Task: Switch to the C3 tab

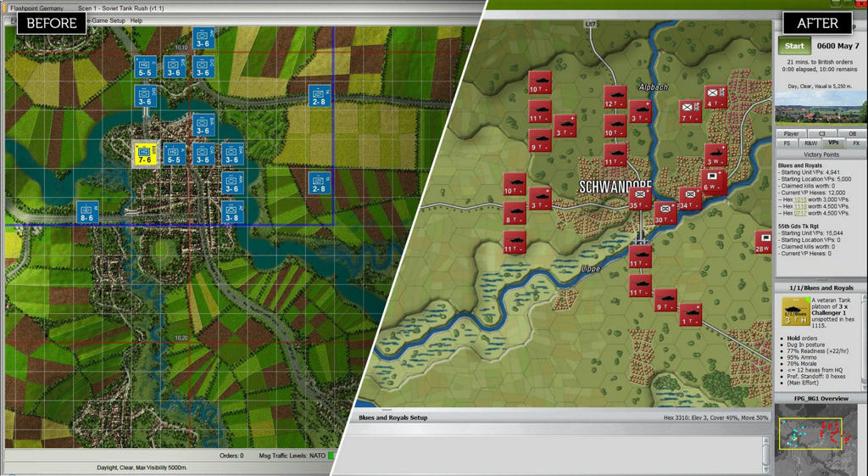Action: [x=822, y=133]
